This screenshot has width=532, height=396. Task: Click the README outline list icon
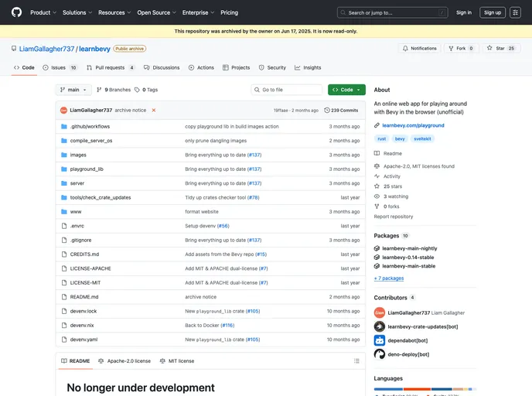tap(356, 361)
